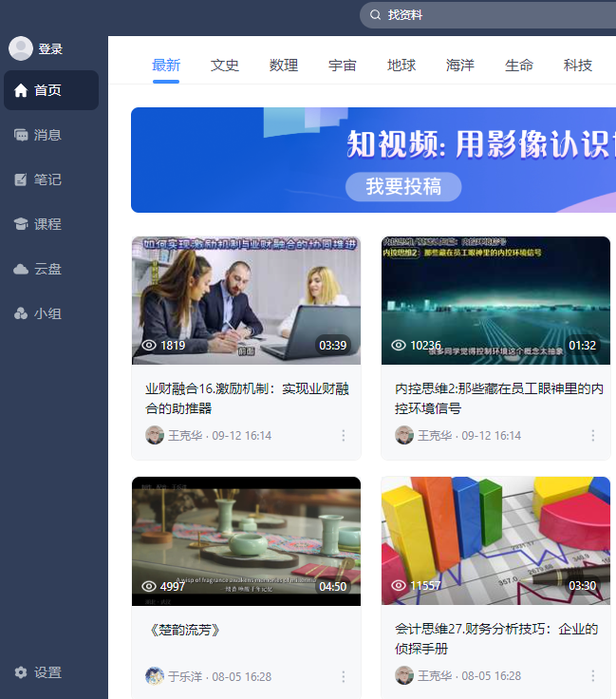Switch to the 宇宙 tab
This screenshot has height=699, width=616.
pyautogui.click(x=343, y=66)
